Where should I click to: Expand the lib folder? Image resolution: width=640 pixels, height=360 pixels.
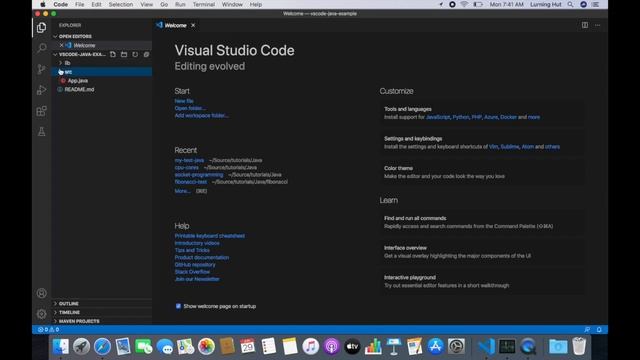coord(67,63)
